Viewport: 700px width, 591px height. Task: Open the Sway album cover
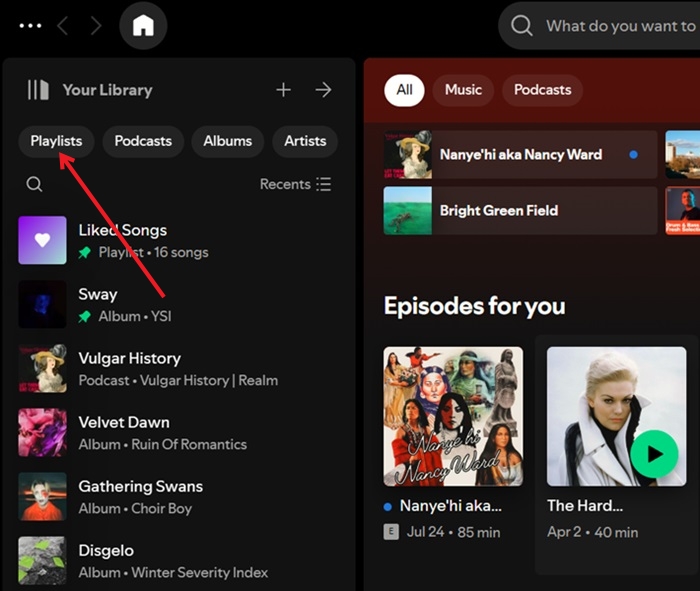point(42,304)
